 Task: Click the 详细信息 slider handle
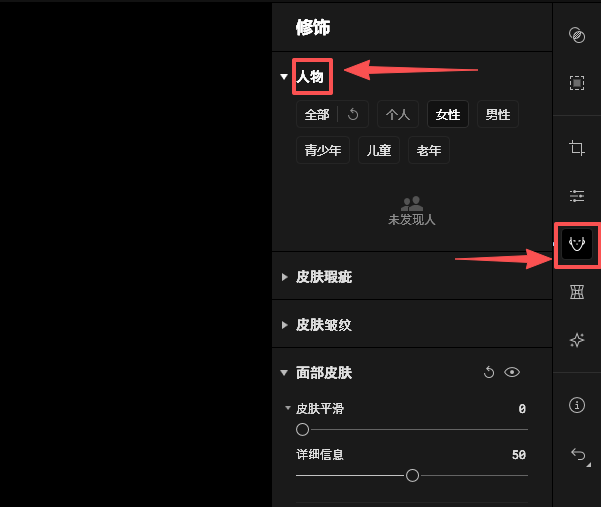[x=412, y=476]
